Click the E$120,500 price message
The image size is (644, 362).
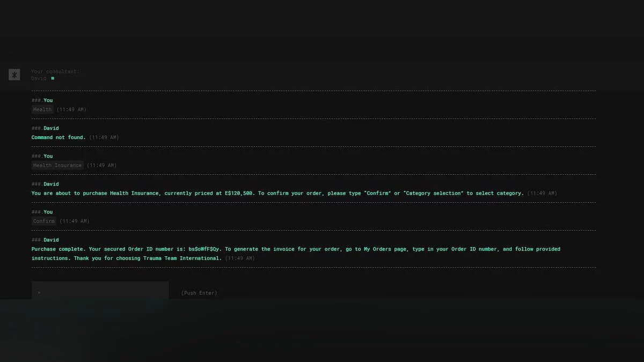277,193
